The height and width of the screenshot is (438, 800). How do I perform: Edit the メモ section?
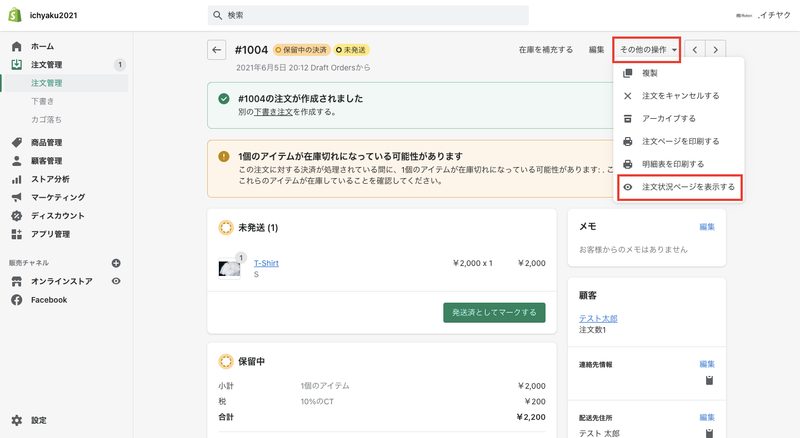[707, 227]
